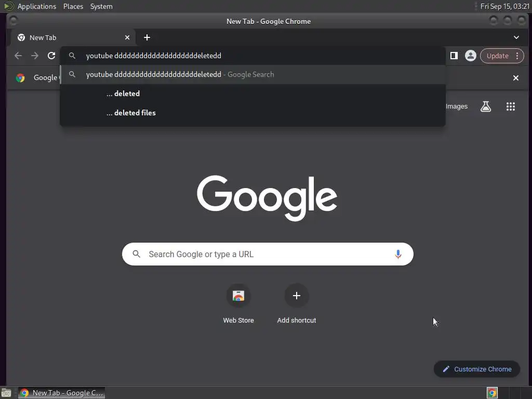This screenshot has width=532, height=399.
Task: Click the Add shortcut button
Action: pyautogui.click(x=297, y=304)
